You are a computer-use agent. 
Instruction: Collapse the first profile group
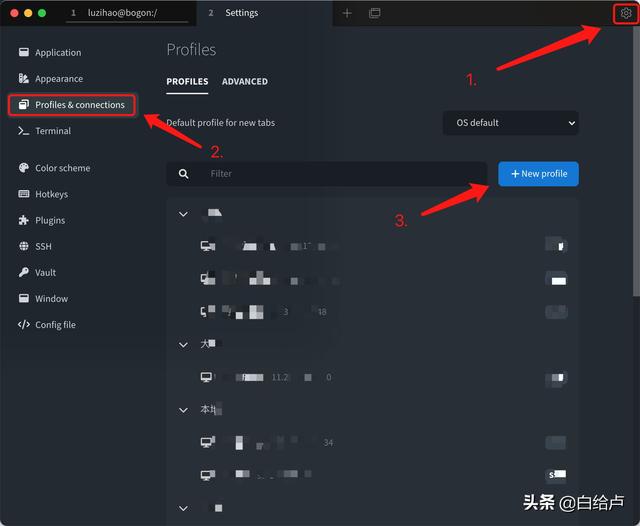183,214
